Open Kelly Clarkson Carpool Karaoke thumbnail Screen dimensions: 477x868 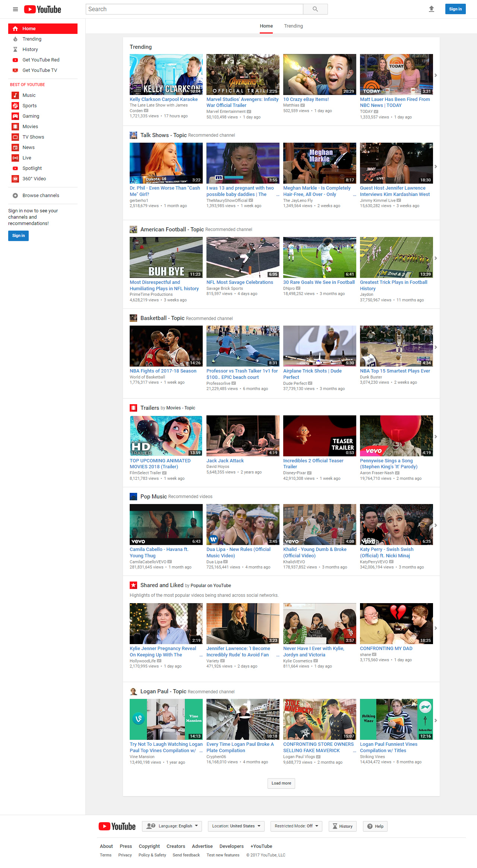tap(166, 75)
